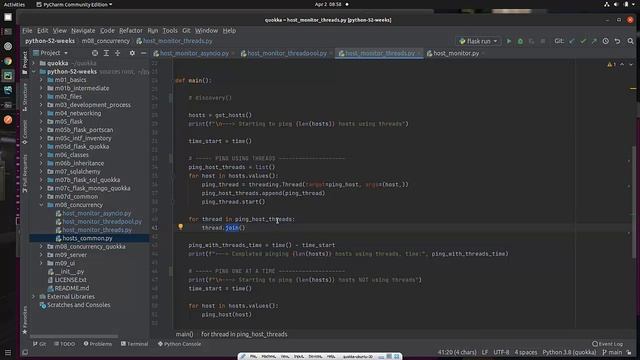Open the Git tool window button

pos(40,344)
